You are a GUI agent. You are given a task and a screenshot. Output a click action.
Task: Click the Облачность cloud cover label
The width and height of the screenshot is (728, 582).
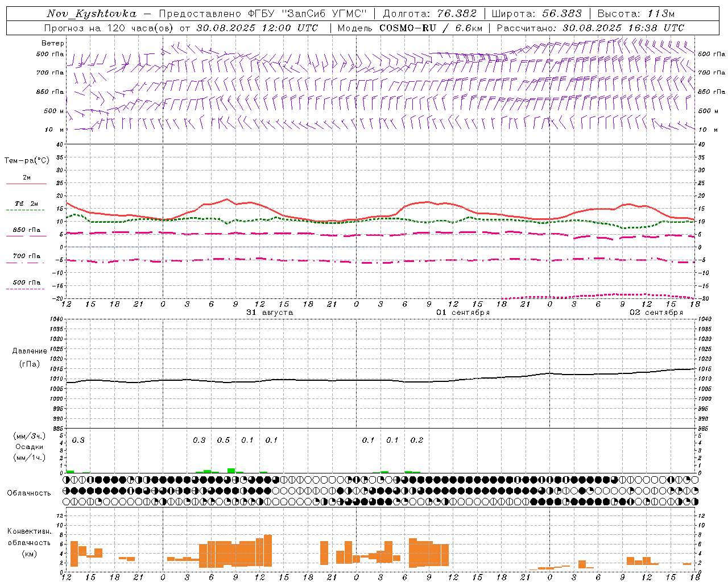(29, 493)
